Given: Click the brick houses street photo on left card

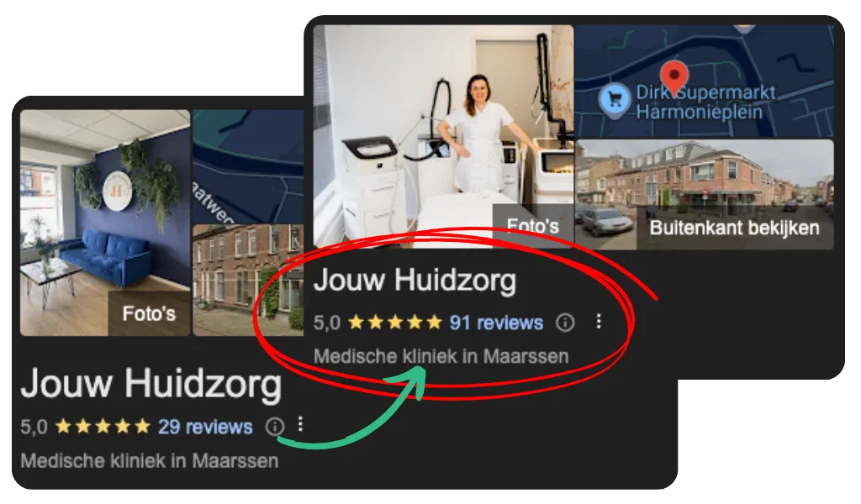Looking at the screenshot, I should (x=248, y=280).
